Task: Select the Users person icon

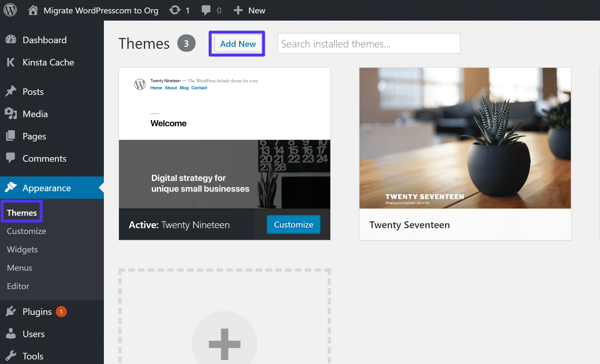Action: [x=11, y=334]
